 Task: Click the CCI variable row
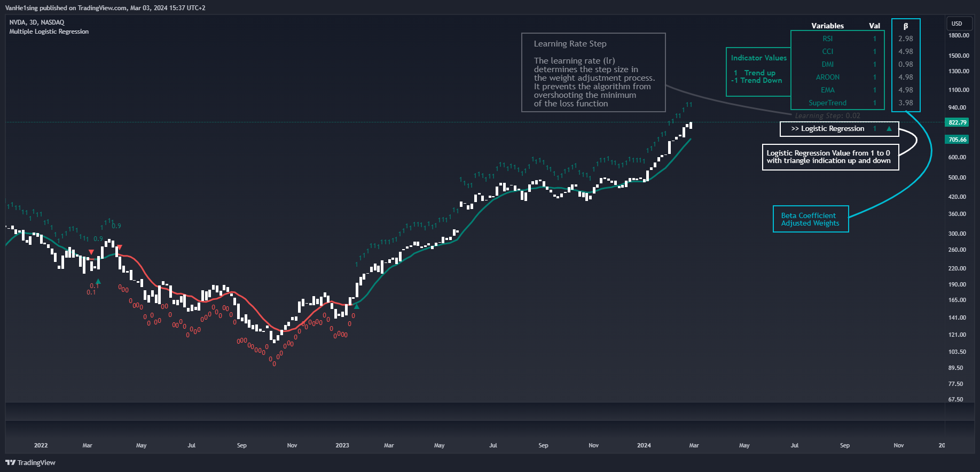click(x=837, y=51)
